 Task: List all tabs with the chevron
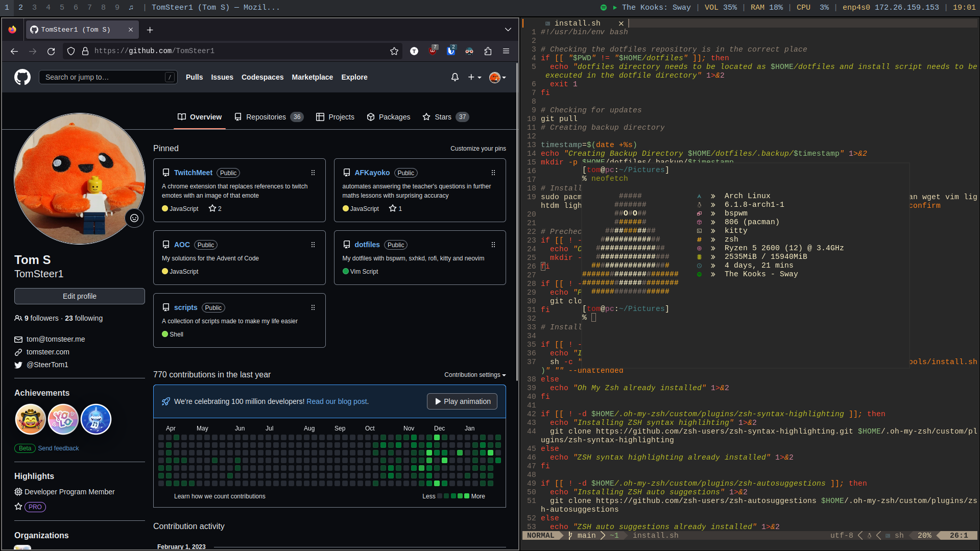click(508, 30)
